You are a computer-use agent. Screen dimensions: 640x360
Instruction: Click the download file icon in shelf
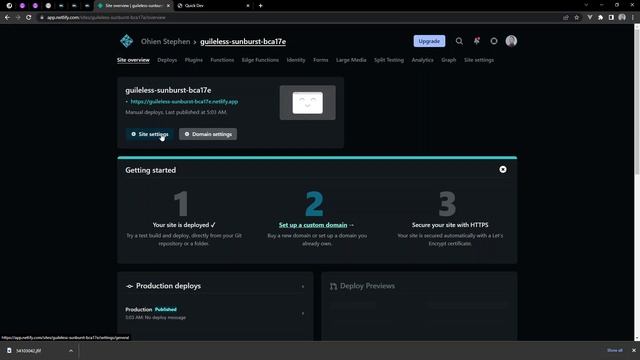click(x=9, y=351)
